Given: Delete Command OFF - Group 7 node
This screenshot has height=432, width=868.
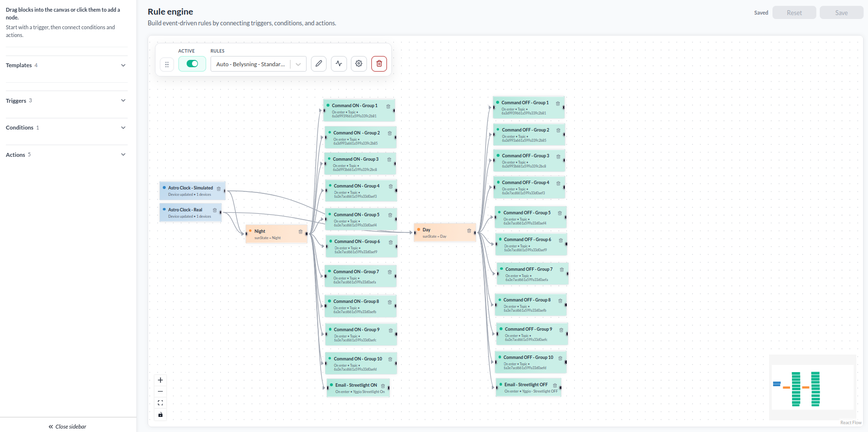Looking at the screenshot, I should (561, 270).
